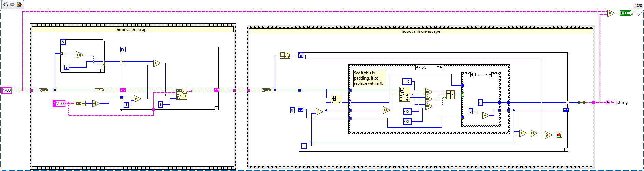Open the True case selector dropdown
The image size is (644, 171).
coord(487,74)
